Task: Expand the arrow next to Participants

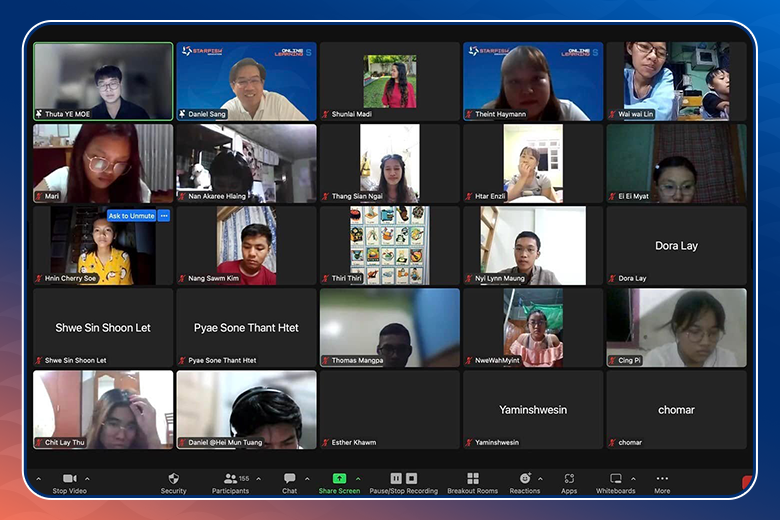Action: [259, 479]
